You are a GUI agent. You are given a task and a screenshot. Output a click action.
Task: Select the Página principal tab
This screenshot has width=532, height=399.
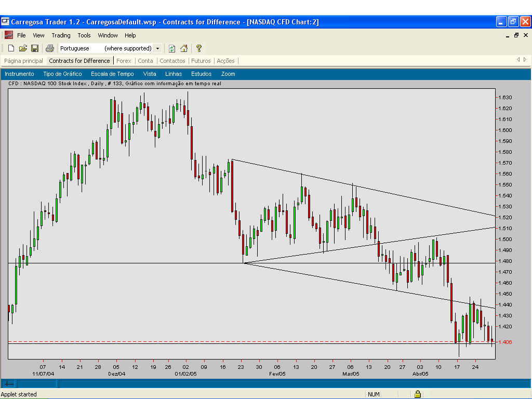[23, 61]
